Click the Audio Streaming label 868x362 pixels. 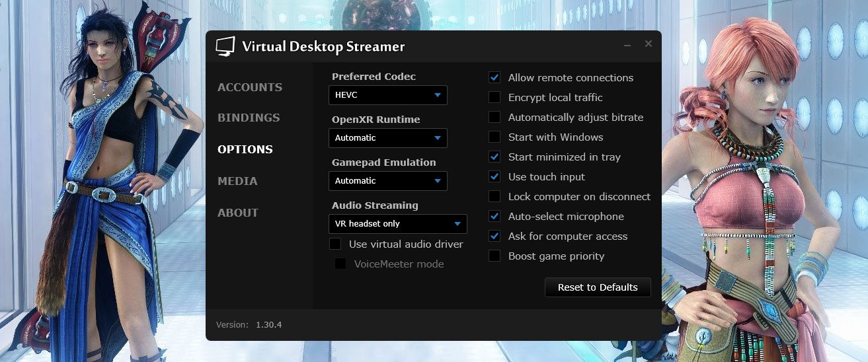tap(375, 205)
